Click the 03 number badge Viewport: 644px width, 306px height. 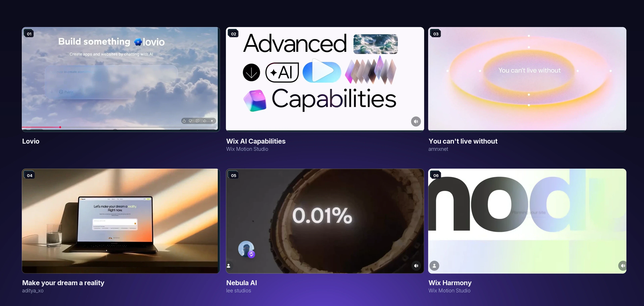coord(436,34)
